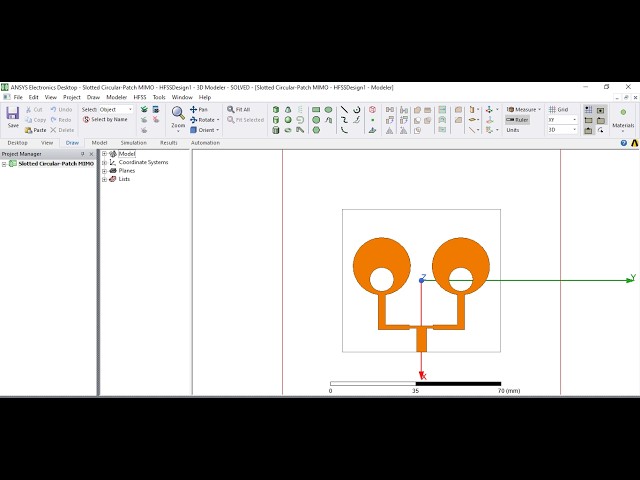Select the Slotted Circular-Patch MIMO project item
The width and height of the screenshot is (640, 480).
pos(56,164)
